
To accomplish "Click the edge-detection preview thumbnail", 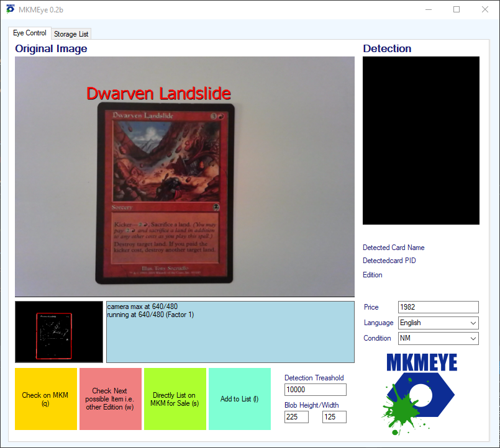I will [x=59, y=332].
